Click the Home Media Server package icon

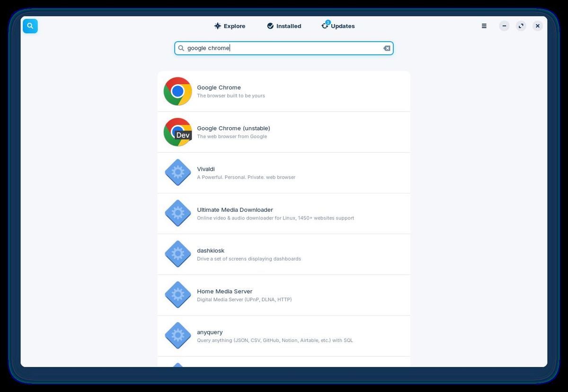[x=177, y=295]
